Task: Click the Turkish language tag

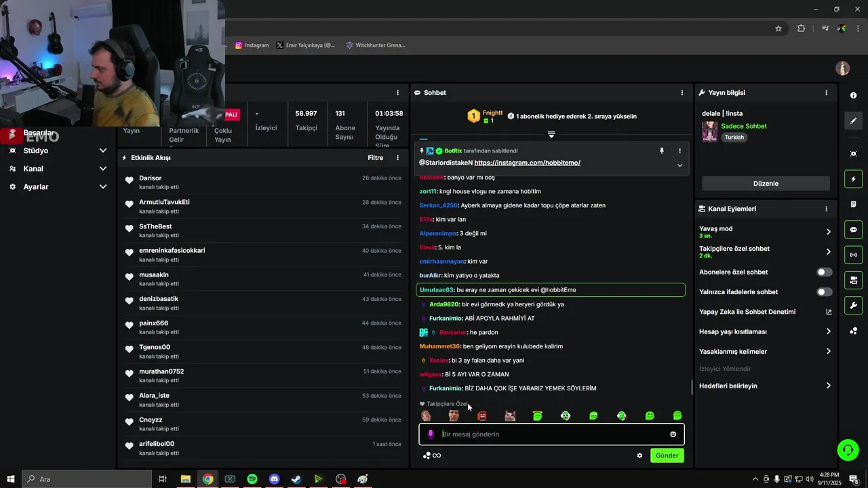Action: point(734,137)
